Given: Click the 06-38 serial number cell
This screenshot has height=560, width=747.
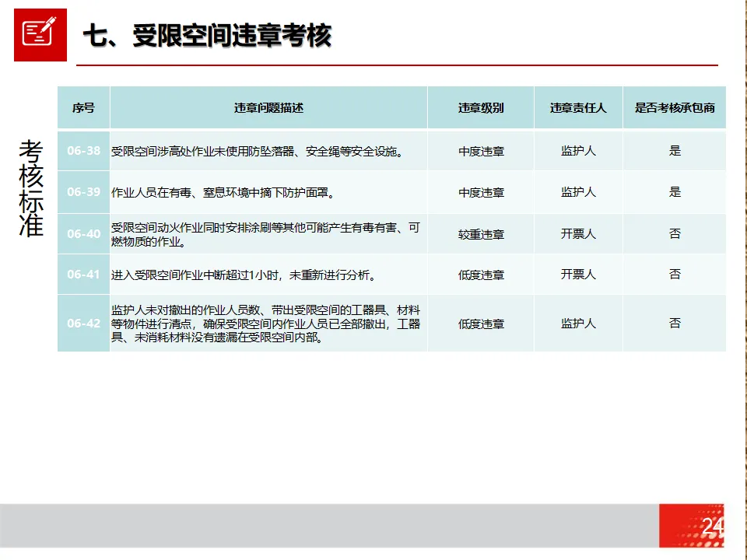Looking at the screenshot, I should point(84,151).
